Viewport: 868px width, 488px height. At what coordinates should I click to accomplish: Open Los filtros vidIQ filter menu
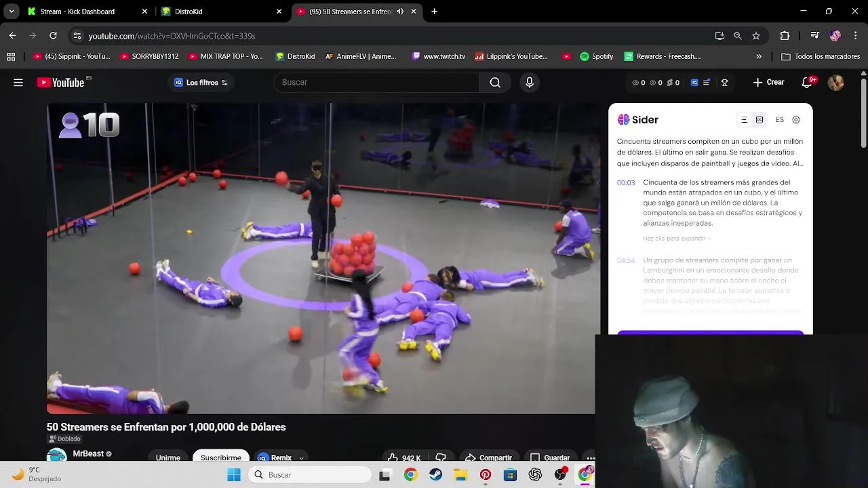pos(201,83)
